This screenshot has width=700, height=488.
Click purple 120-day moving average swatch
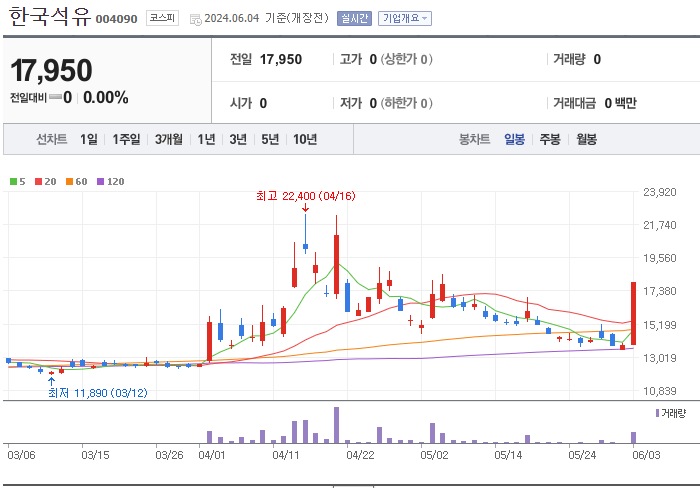click(x=100, y=181)
